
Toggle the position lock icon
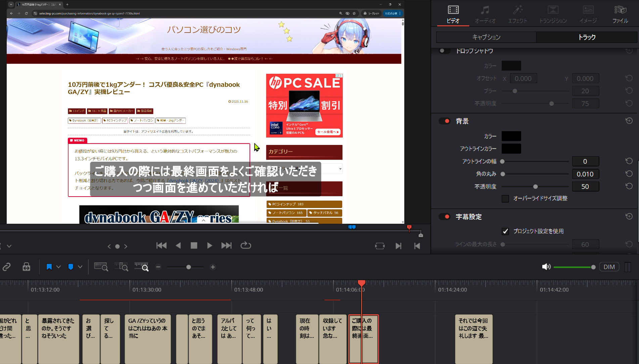pos(26,267)
